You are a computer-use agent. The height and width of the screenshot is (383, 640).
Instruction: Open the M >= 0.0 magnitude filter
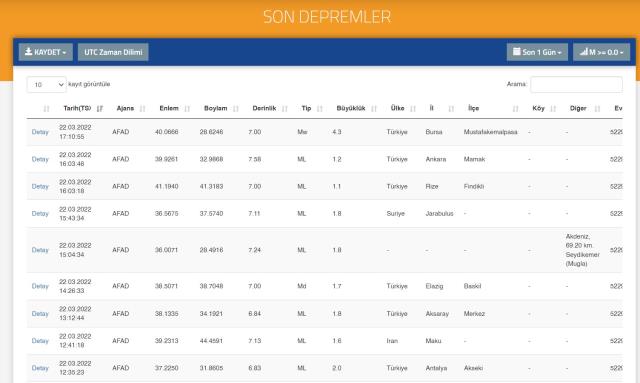click(601, 52)
